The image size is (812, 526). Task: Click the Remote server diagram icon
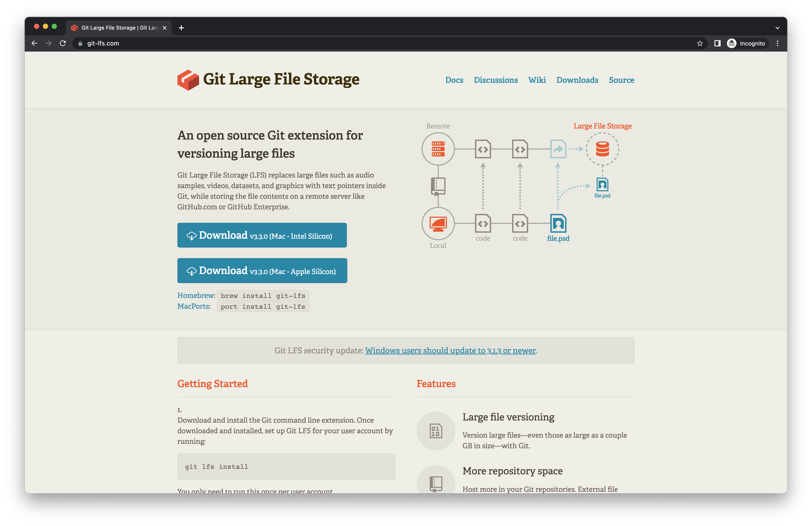tap(438, 149)
